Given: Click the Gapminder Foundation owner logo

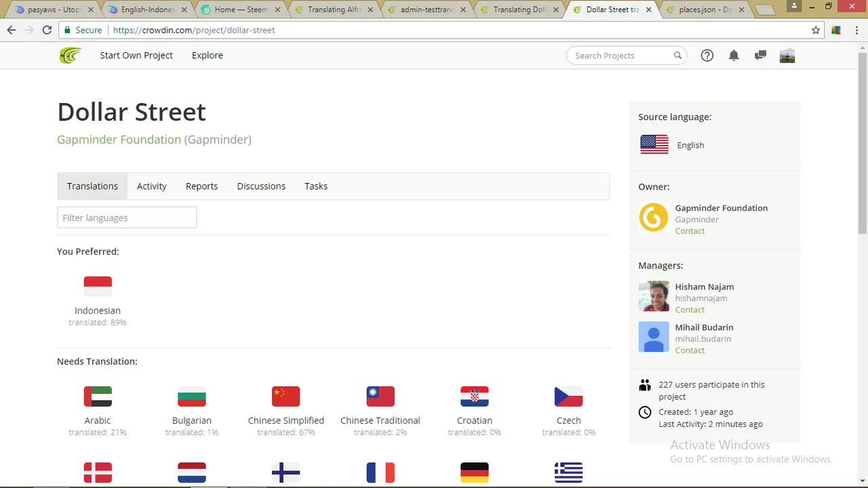Looking at the screenshot, I should tap(654, 218).
